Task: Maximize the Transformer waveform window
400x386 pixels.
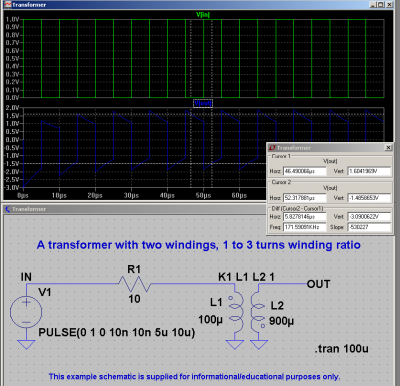Action: 380,5
